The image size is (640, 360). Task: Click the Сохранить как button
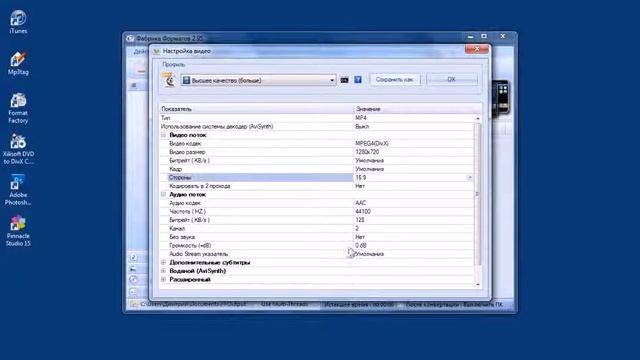pyautogui.click(x=395, y=80)
